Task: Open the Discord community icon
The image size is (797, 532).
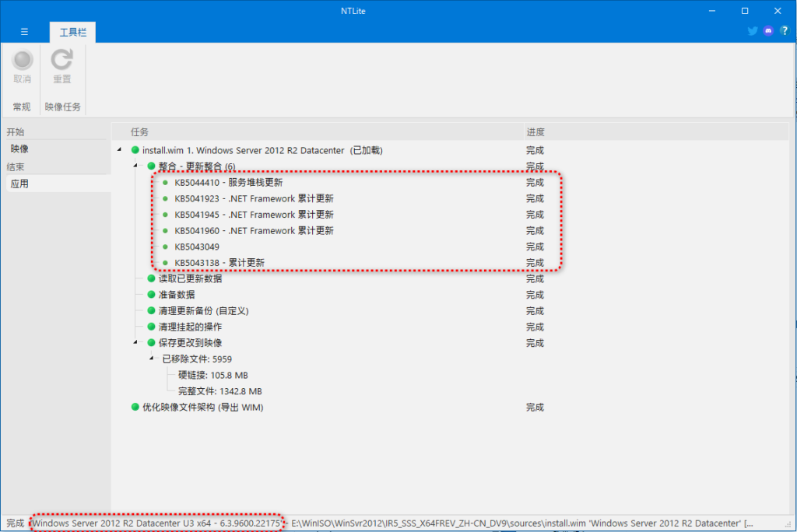Action: [x=767, y=30]
